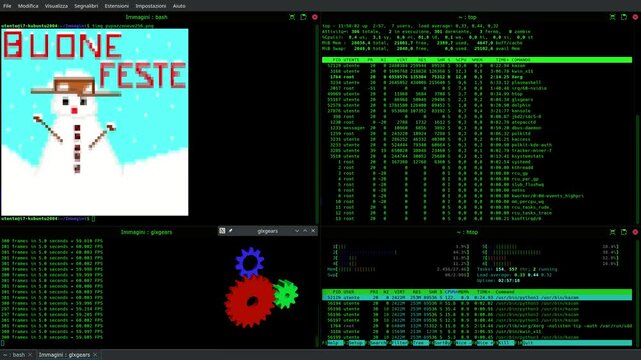Click the htop pane vertical scrollbar
The width and height of the screenshot is (641, 360).
tap(637, 292)
